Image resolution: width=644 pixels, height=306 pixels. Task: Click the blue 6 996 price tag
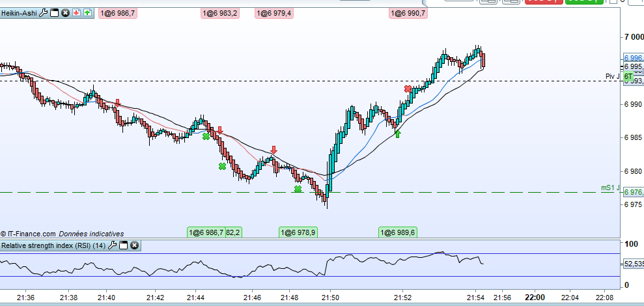(634, 58)
